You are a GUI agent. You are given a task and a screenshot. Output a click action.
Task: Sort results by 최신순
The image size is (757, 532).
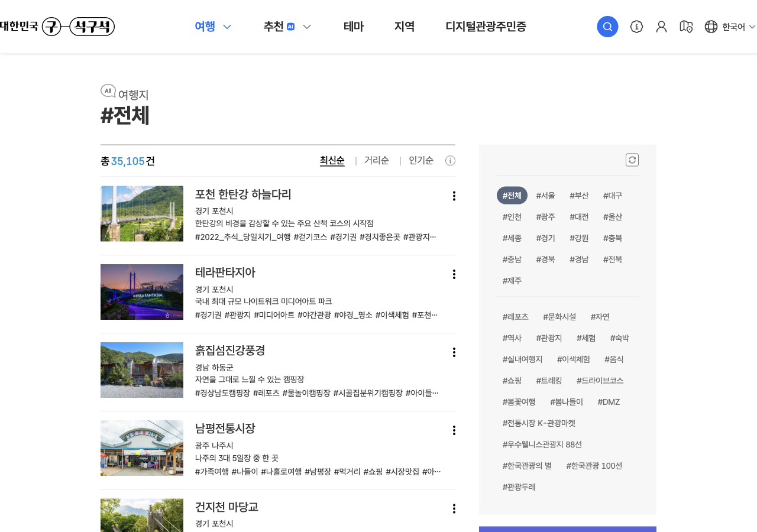coord(332,160)
